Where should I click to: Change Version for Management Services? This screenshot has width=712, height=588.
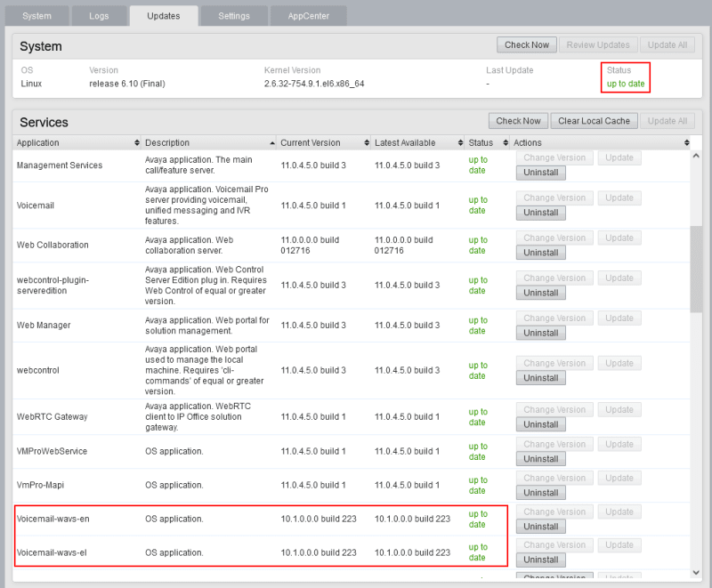(554, 157)
